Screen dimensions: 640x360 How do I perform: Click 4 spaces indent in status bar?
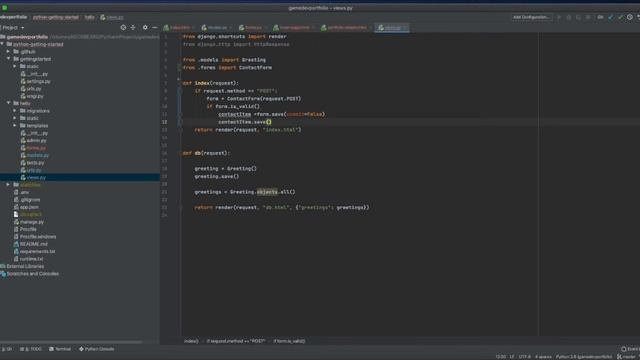(x=543, y=357)
